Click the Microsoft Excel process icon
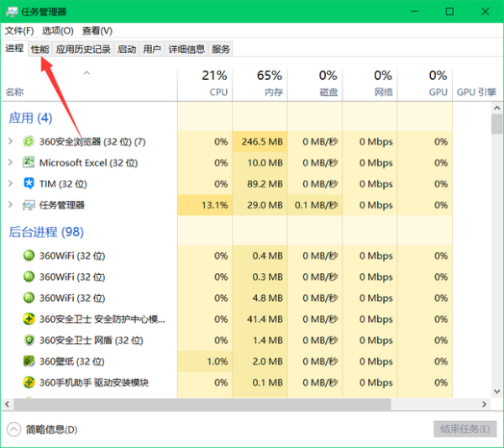This screenshot has width=504, height=448. coord(29,162)
